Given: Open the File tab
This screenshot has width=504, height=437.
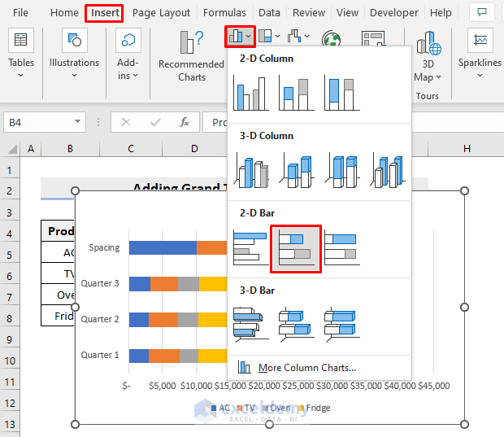Looking at the screenshot, I should coord(20,12).
